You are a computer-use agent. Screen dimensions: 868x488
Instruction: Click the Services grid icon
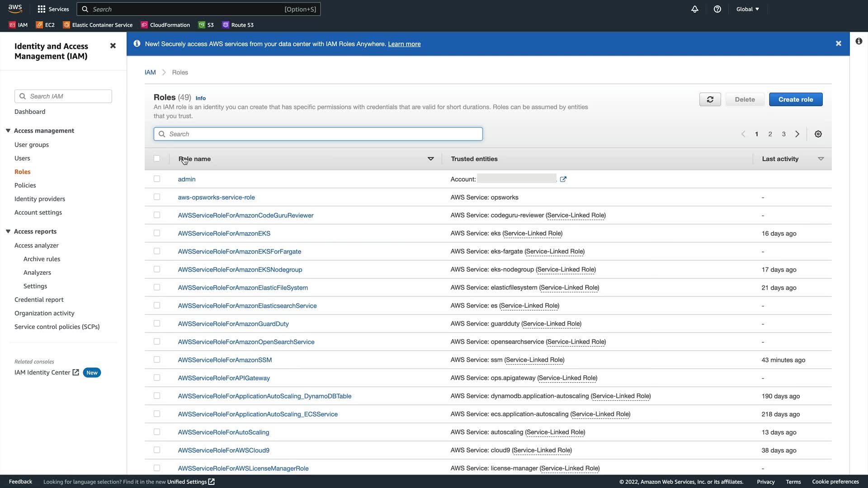pyautogui.click(x=42, y=9)
